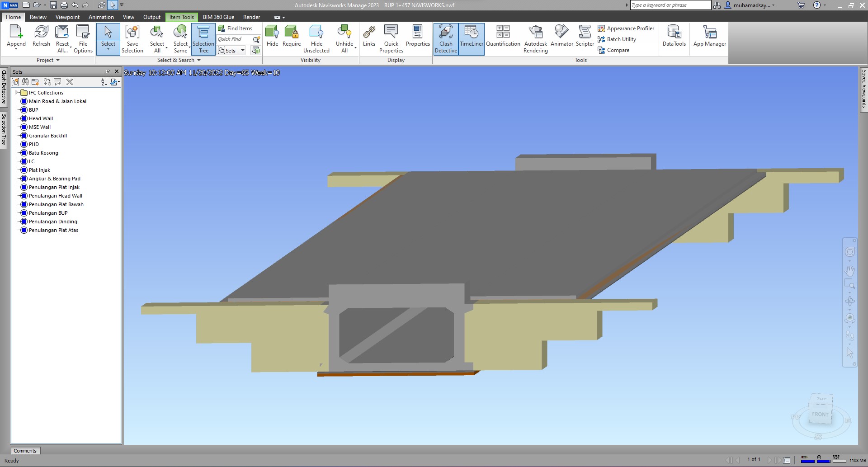Launch Autodesk Rendering
The image size is (868, 467).
(x=536, y=39)
